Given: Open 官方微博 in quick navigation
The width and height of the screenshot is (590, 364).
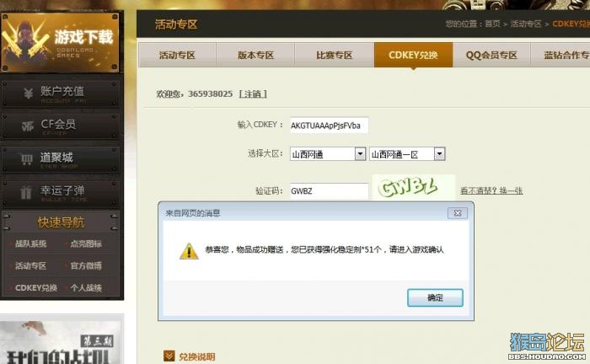Looking at the screenshot, I should coord(86,266).
